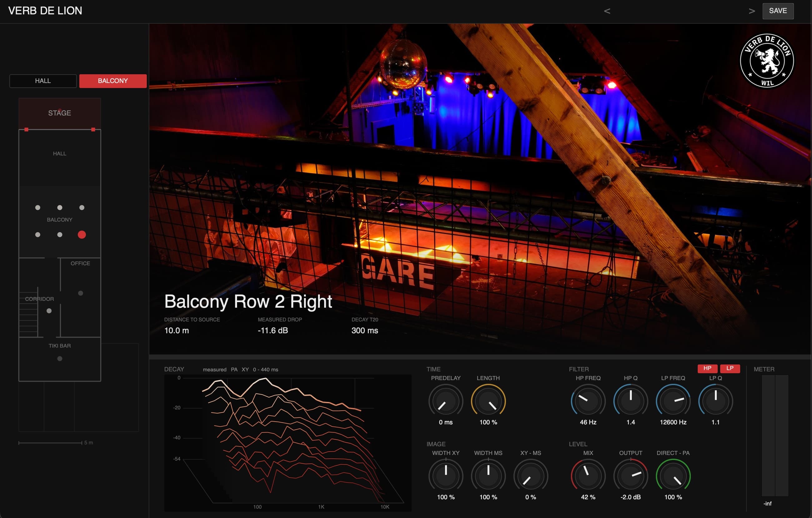Select balcony row 1 center position dot

click(60, 208)
